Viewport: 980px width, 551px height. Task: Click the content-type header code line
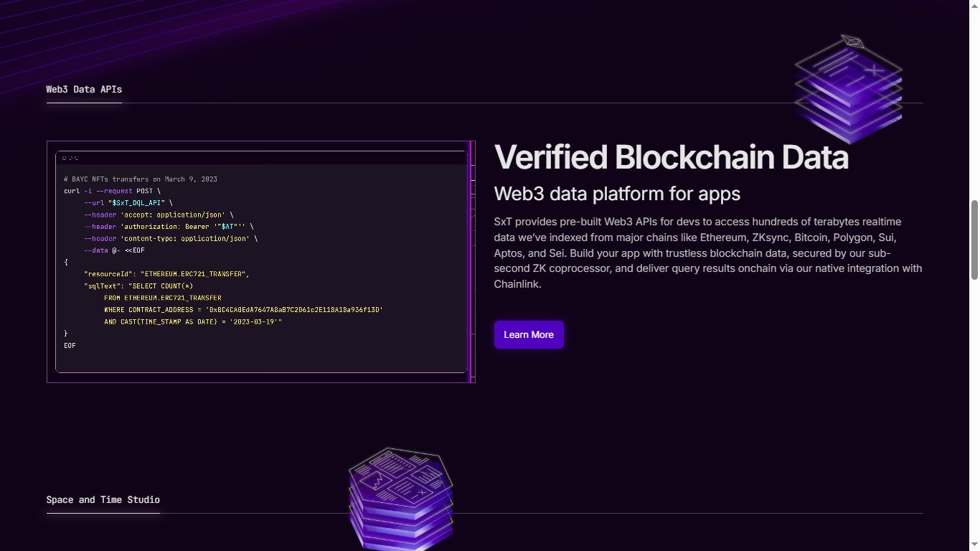point(170,239)
